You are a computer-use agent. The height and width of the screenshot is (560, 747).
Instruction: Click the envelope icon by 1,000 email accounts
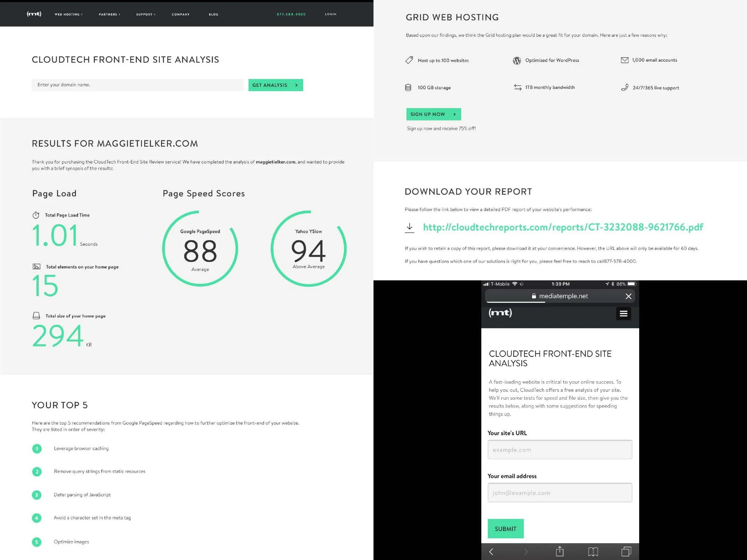click(624, 60)
